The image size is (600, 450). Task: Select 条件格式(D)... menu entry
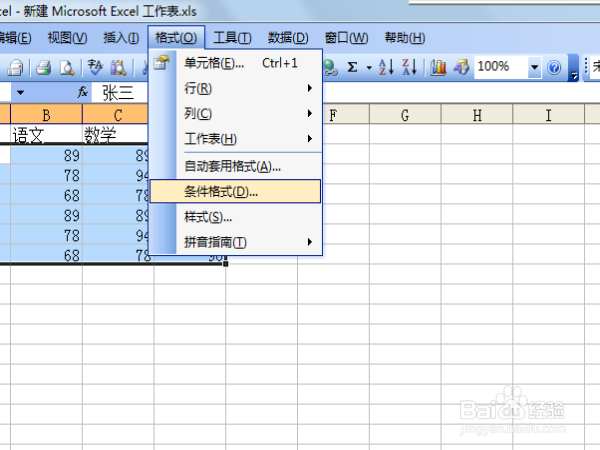[x=235, y=191]
